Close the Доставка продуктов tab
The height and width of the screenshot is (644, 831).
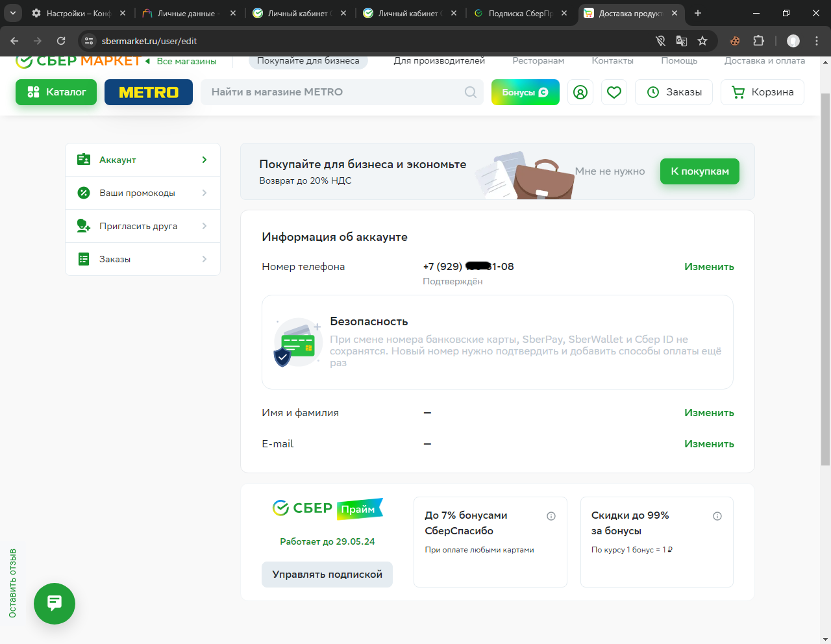[x=675, y=13]
